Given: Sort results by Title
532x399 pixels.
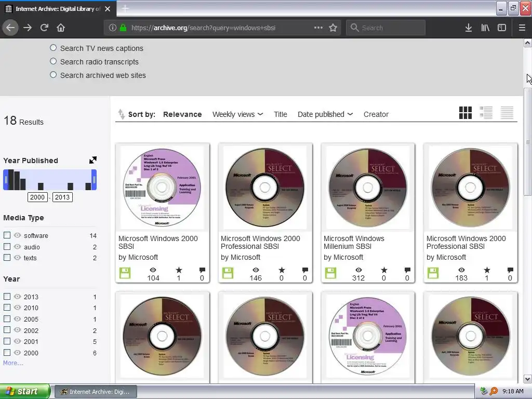Looking at the screenshot, I should (x=280, y=114).
